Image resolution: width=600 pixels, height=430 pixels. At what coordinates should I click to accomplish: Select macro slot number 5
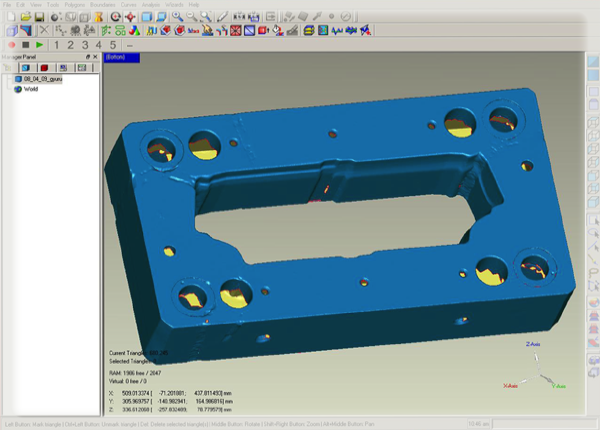click(x=114, y=45)
